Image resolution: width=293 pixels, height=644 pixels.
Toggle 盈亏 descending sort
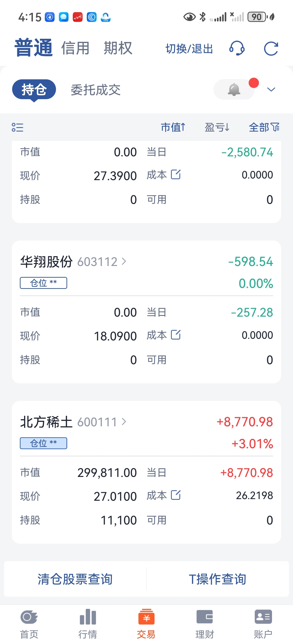coord(217,127)
